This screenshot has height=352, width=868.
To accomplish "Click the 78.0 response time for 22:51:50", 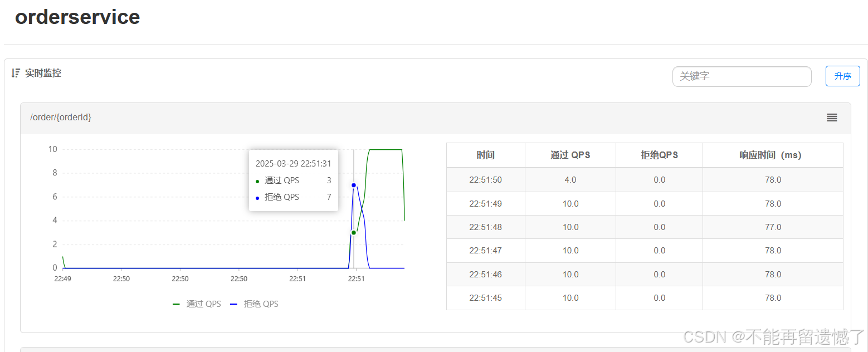I will (773, 180).
